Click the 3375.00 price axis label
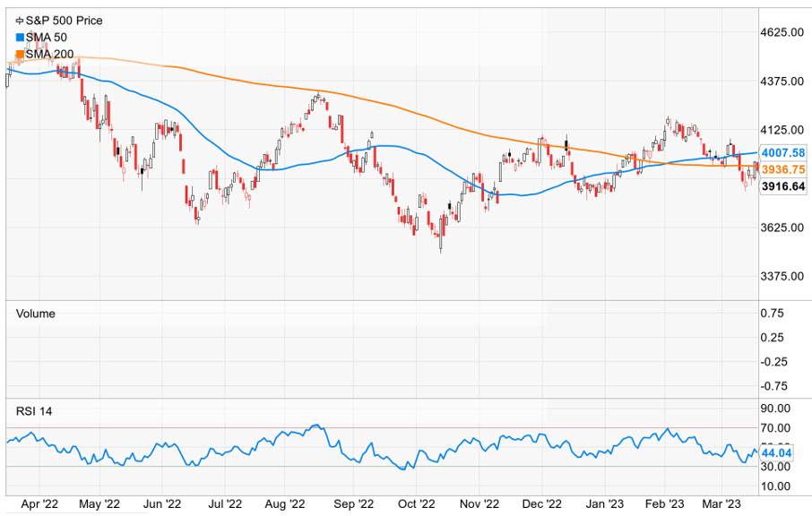812x516 pixels. click(x=778, y=276)
